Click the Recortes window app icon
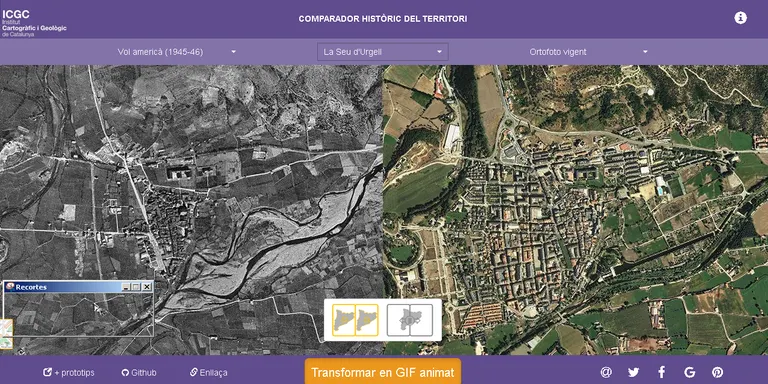 (9, 287)
